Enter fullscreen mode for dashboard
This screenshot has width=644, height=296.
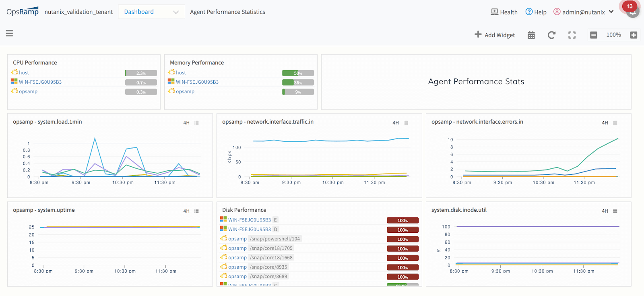[x=572, y=35]
